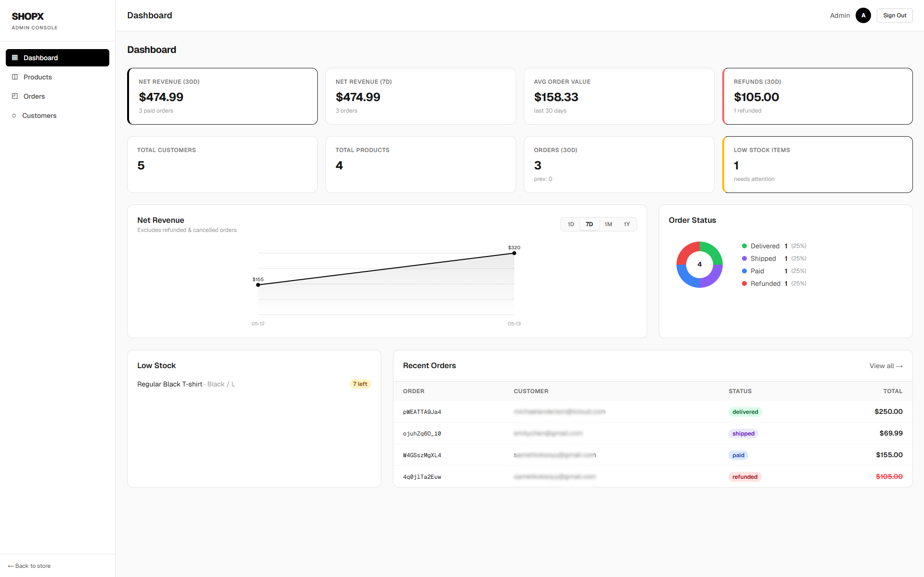This screenshot has width=924, height=577.
Task: Click the Customers circle icon in sidebar
Action: click(14, 115)
